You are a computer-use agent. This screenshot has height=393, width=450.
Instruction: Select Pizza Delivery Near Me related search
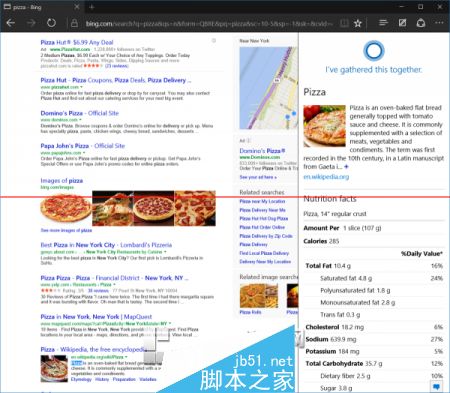262,210
